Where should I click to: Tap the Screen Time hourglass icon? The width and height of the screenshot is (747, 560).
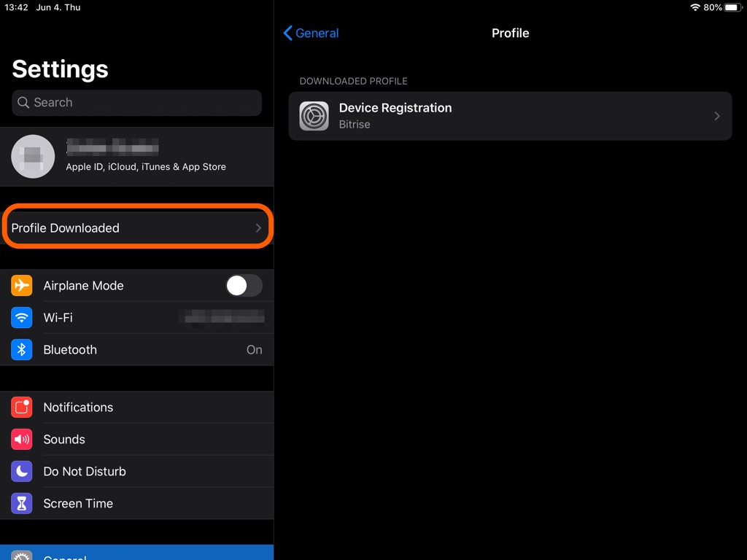point(22,504)
